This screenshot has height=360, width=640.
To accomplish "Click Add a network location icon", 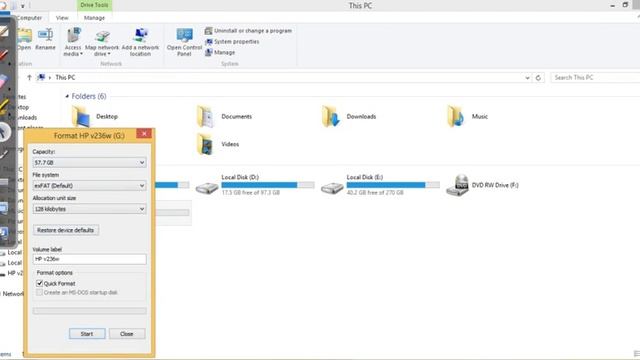I will [140, 35].
